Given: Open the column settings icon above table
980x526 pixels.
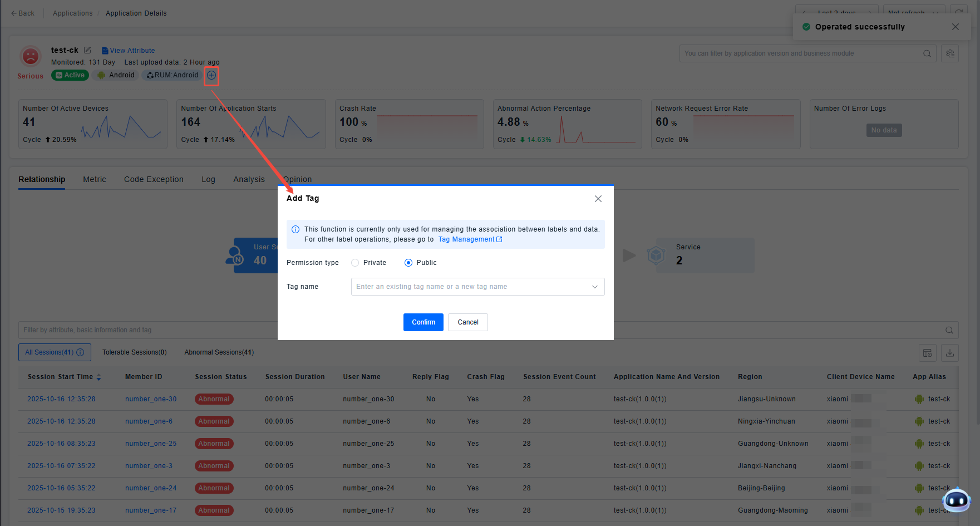Looking at the screenshot, I should pos(927,353).
